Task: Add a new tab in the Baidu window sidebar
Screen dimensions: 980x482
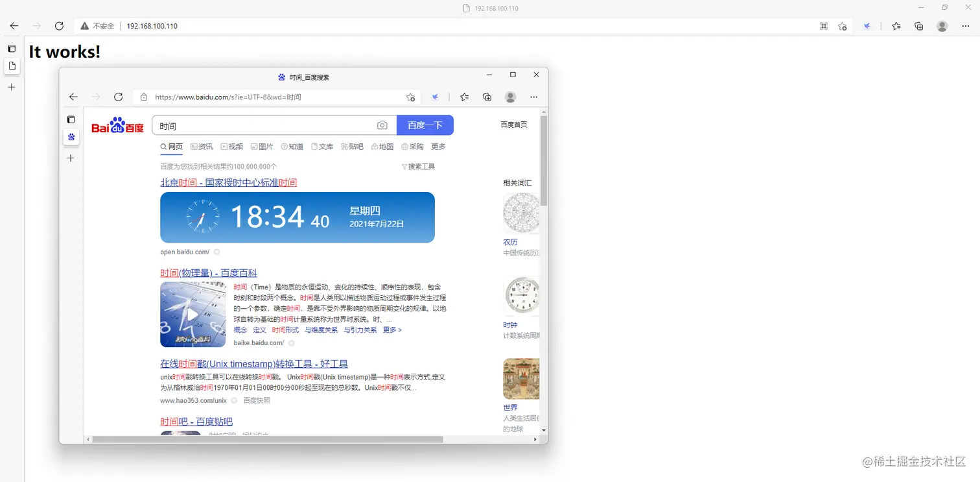Action: (x=71, y=158)
